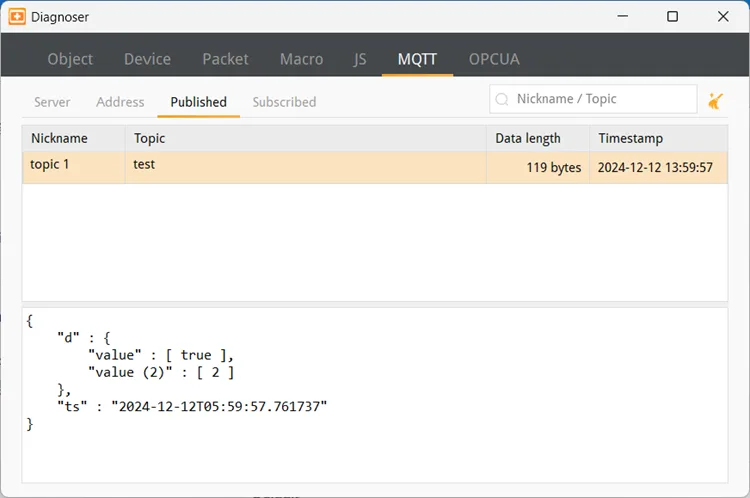Select the MQTT tab

coord(417,59)
